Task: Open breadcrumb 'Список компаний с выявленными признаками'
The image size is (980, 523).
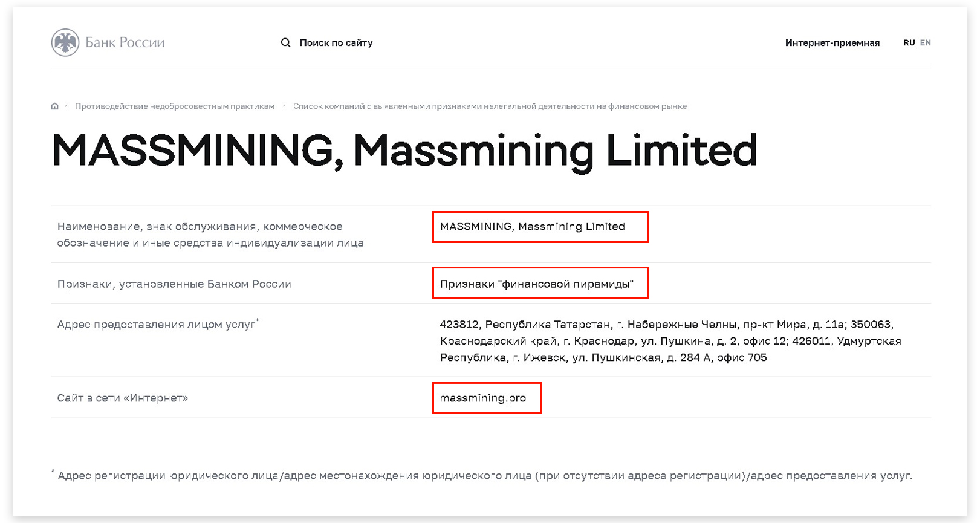Action: [490, 106]
